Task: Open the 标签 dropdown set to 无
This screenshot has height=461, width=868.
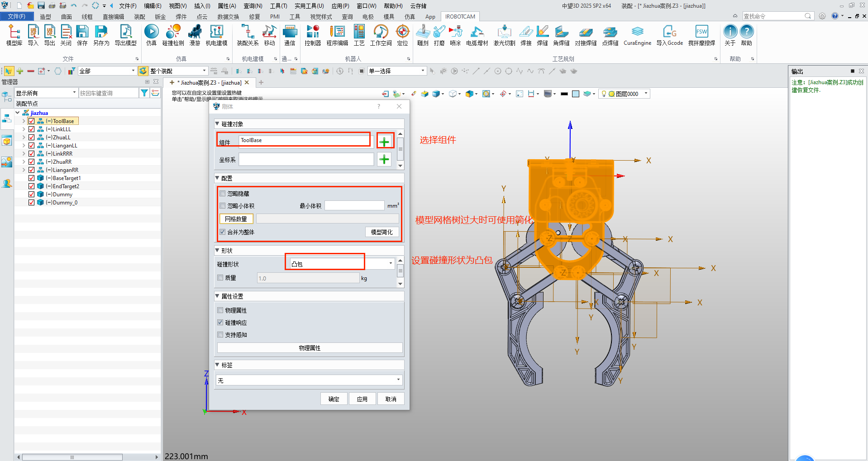Action: pos(309,380)
